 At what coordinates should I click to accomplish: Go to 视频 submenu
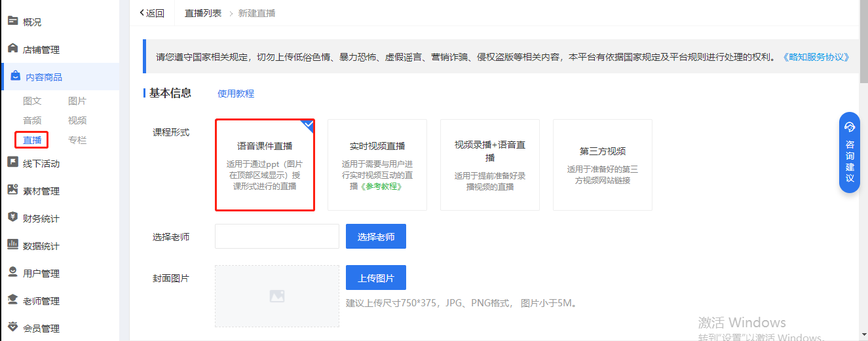77,120
